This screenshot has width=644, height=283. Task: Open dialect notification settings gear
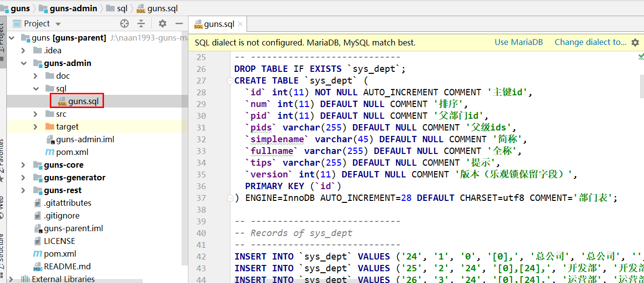(x=635, y=43)
